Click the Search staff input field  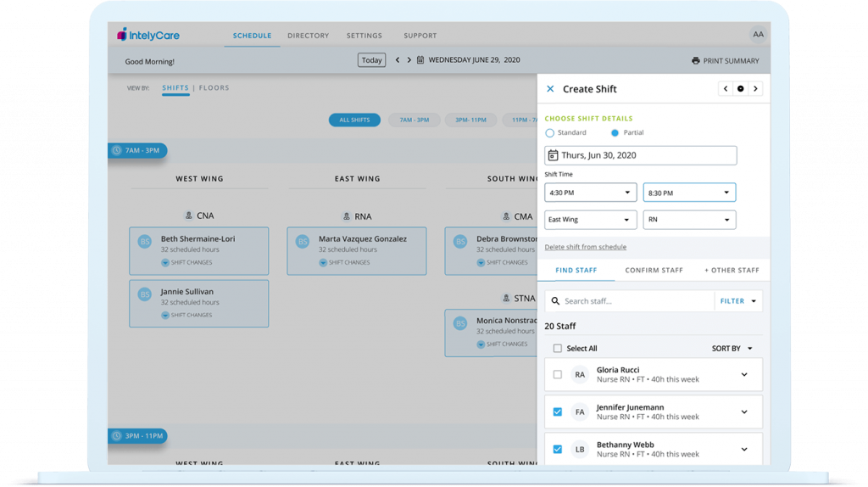pyautogui.click(x=636, y=301)
